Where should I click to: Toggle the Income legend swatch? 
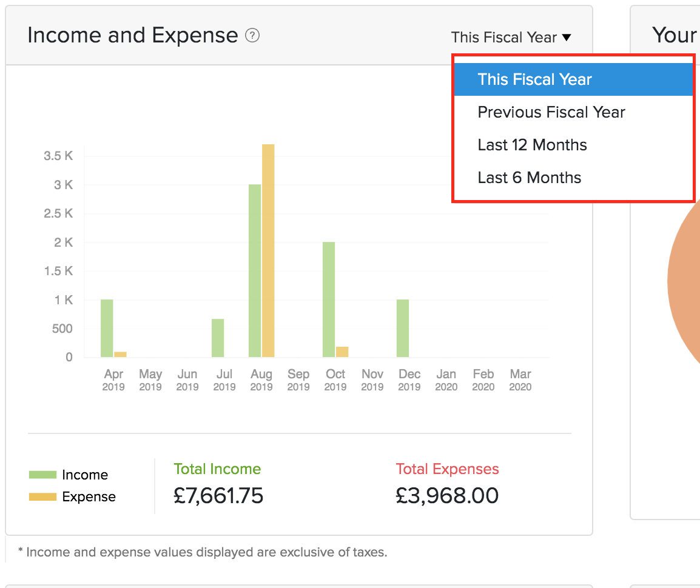click(42, 475)
